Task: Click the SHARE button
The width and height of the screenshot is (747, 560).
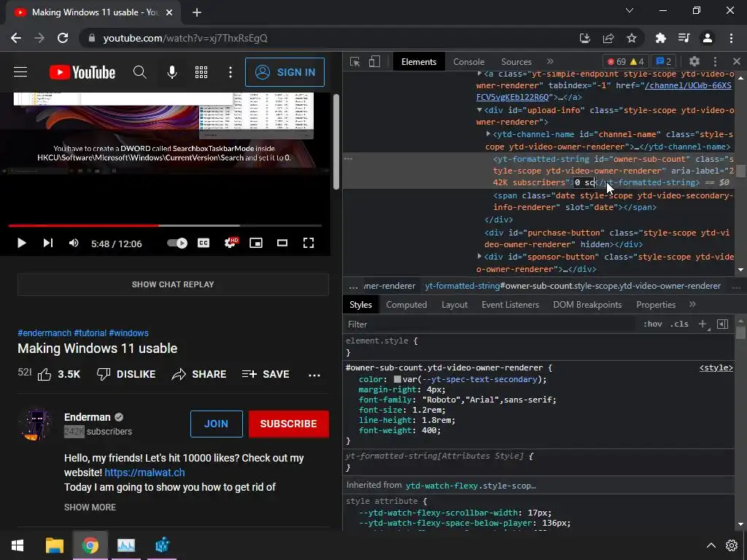Action: point(198,374)
